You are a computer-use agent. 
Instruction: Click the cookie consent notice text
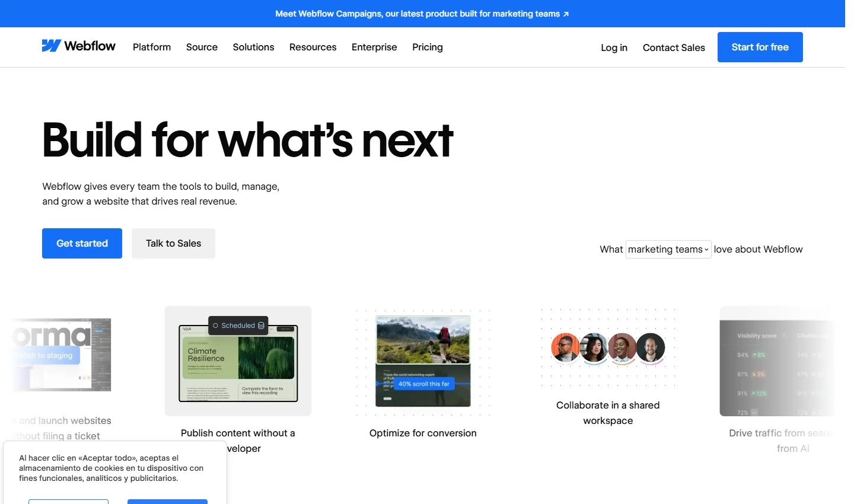pos(111,468)
